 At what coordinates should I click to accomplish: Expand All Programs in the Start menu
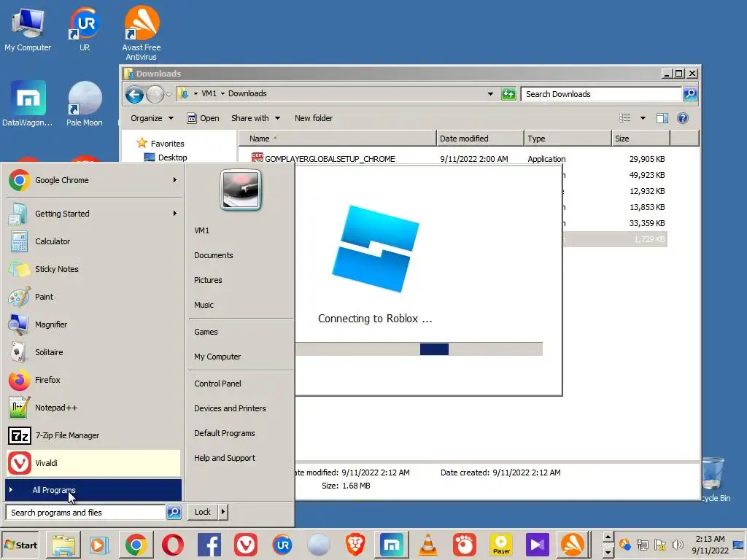[x=93, y=490]
